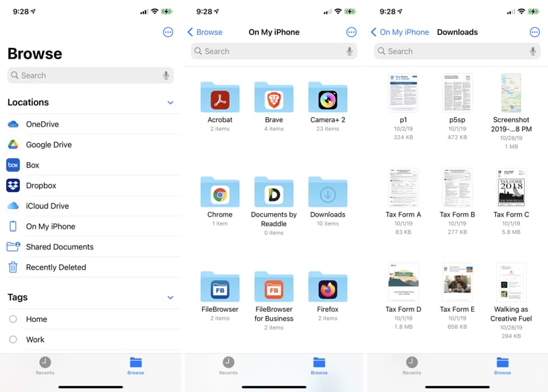Open the FileBrowser folder with 2 items
This screenshot has height=392, width=548.
click(220, 286)
